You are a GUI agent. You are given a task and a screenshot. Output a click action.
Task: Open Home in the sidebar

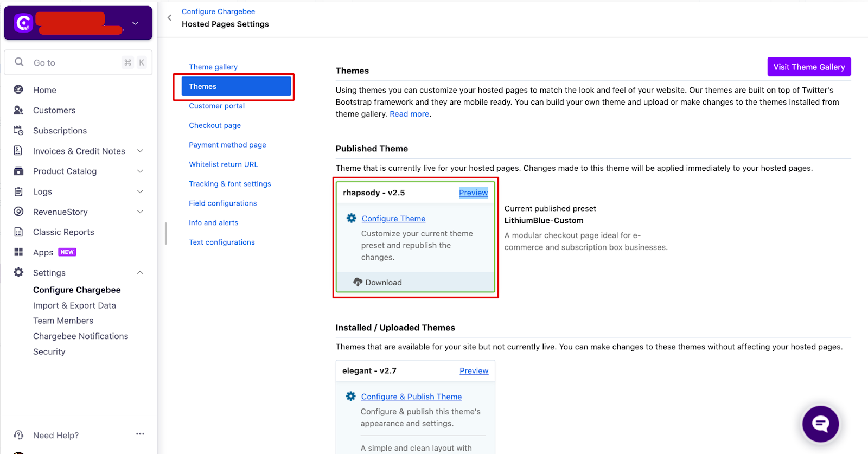[x=44, y=90]
